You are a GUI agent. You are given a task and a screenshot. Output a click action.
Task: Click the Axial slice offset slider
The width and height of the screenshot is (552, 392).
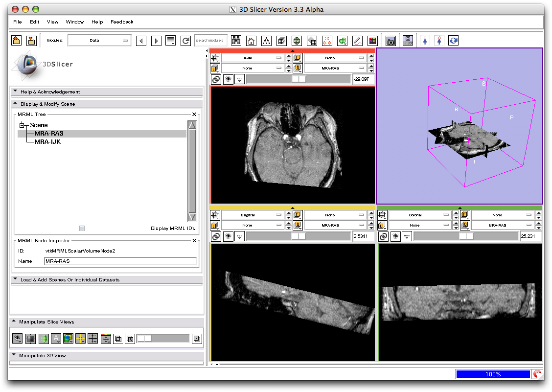[x=299, y=79]
